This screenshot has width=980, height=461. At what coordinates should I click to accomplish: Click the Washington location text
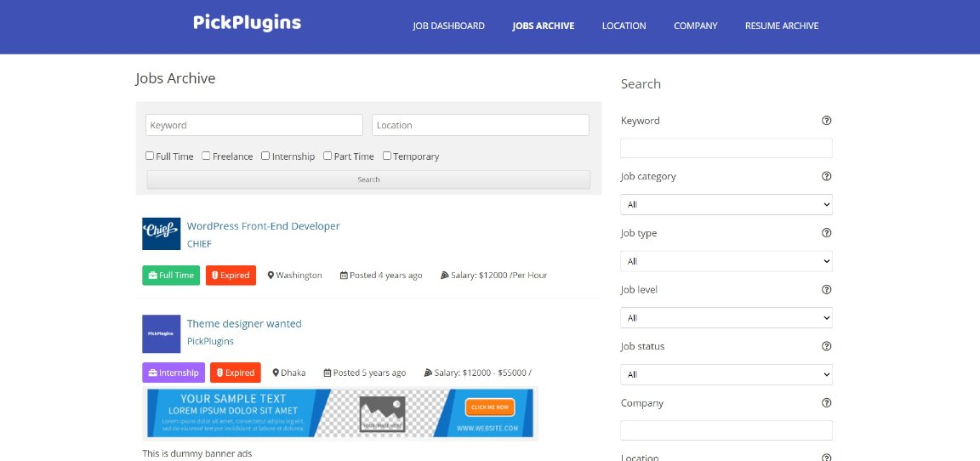pos(299,276)
